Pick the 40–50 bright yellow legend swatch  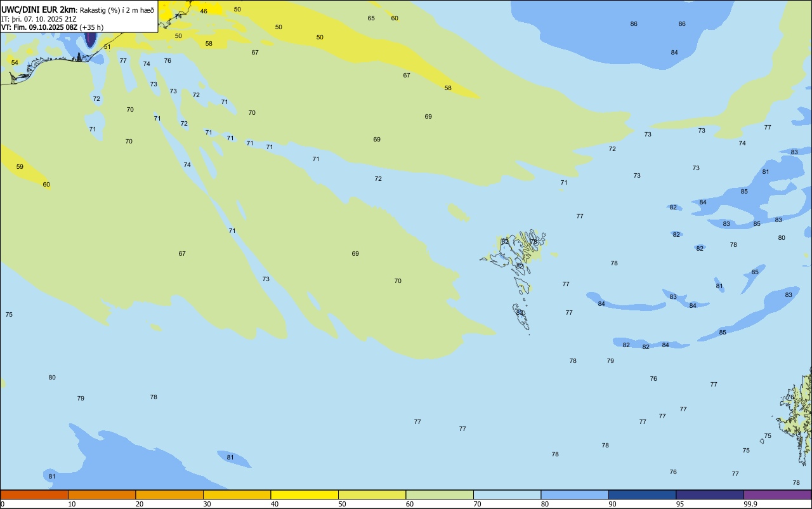click(x=304, y=494)
